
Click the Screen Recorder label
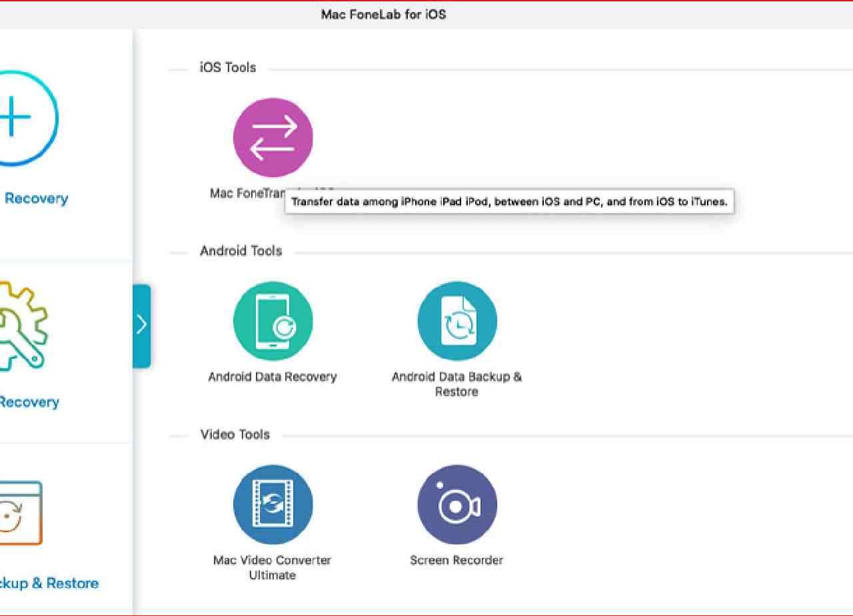tap(456, 560)
